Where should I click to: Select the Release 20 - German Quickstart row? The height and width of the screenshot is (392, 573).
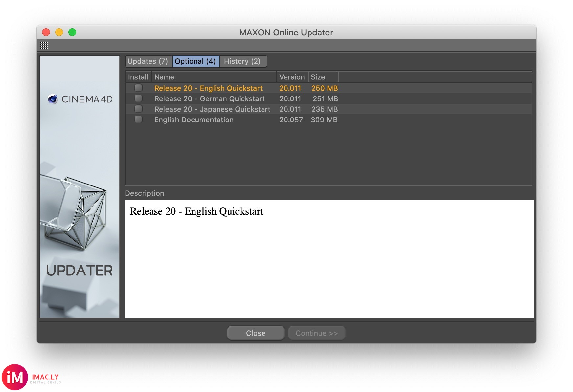(x=329, y=99)
